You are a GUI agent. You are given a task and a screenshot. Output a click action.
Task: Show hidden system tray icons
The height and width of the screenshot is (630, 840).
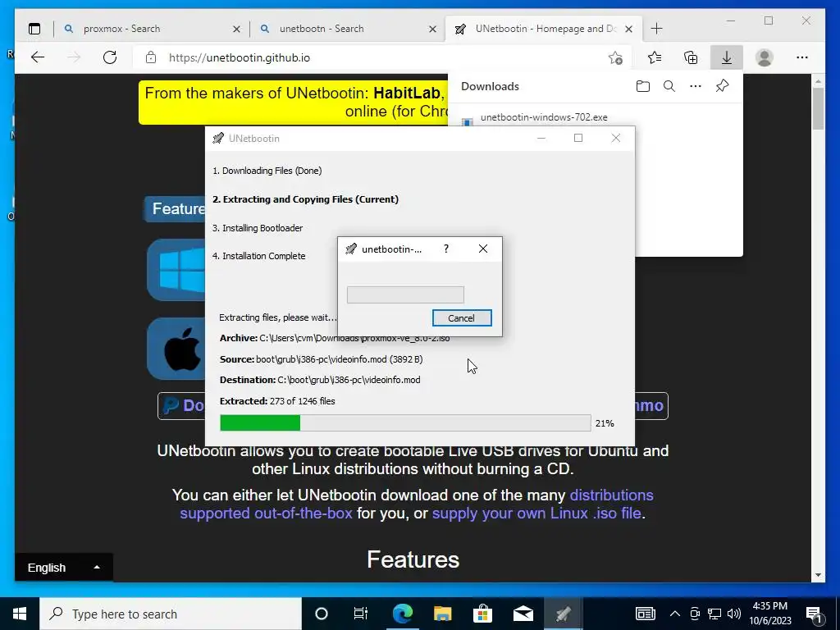coord(674,614)
